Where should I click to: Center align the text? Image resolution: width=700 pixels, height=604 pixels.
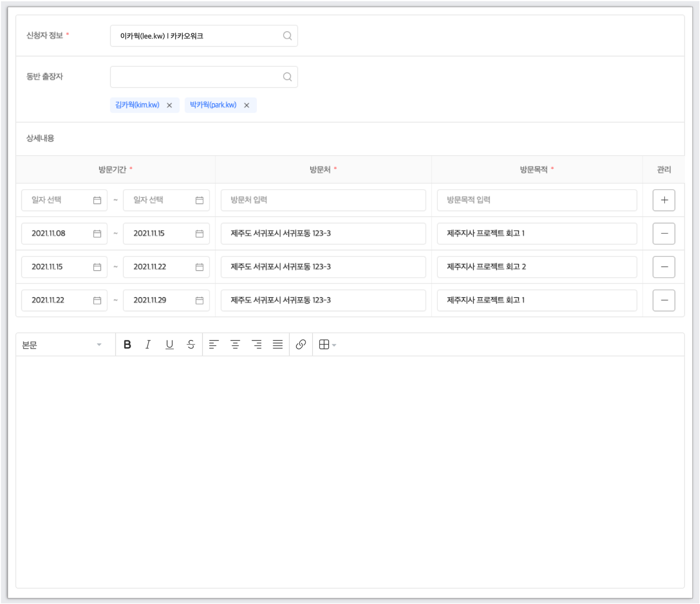tap(235, 345)
